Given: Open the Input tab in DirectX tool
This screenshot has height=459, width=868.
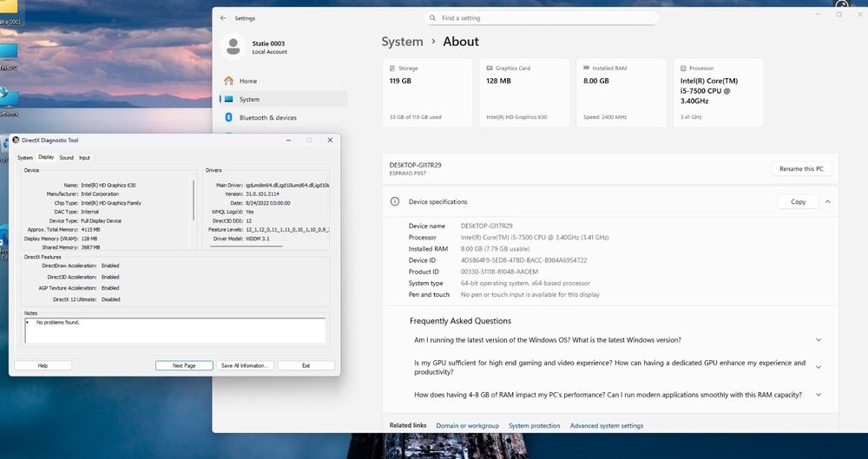Looking at the screenshot, I should coord(84,158).
